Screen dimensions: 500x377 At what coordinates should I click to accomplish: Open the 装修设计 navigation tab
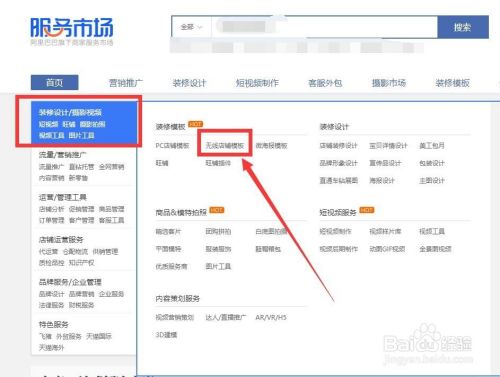189,83
